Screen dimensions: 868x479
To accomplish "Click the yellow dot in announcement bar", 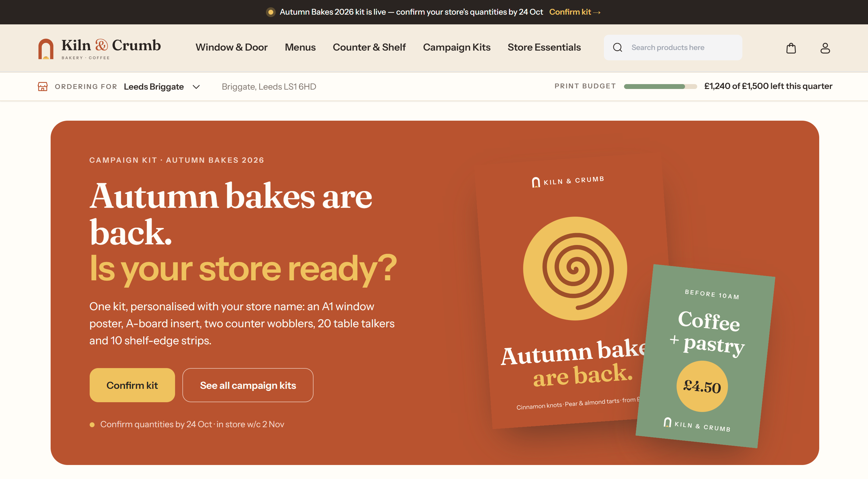I will 271,12.
